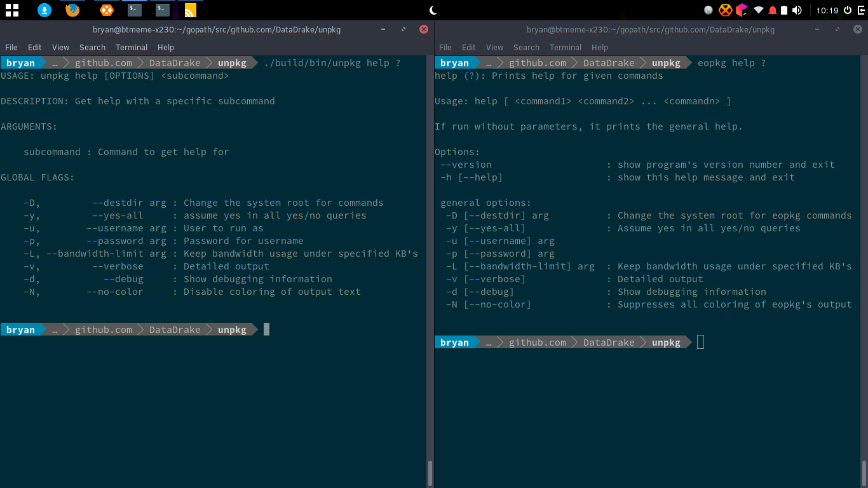Click the pink cube tray icon
Image resolution: width=868 pixels, height=488 pixels.
(742, 10)
